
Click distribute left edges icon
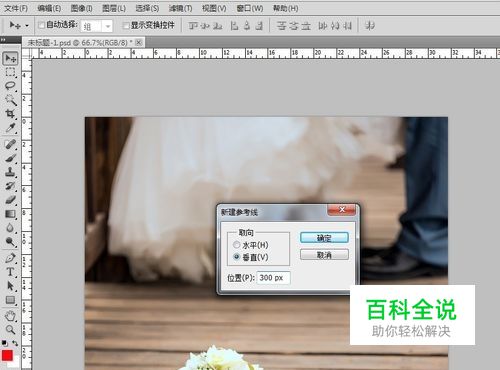(322, 26)
